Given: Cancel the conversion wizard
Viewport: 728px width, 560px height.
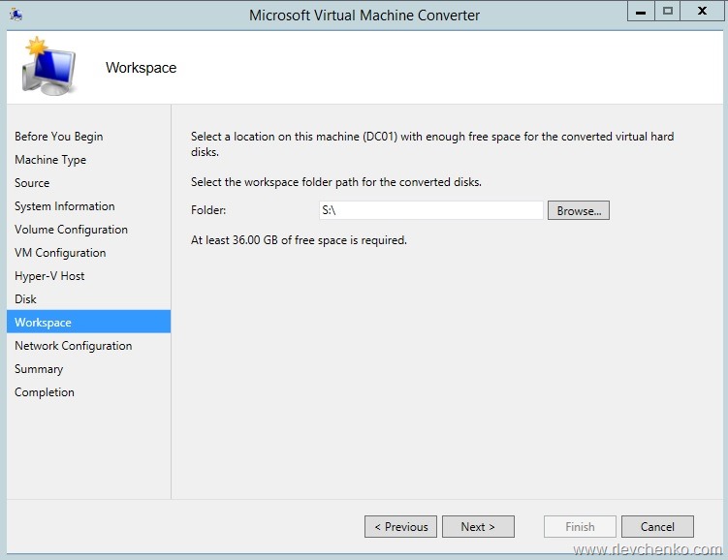Looking at the screenshot, I should (657, 527).
